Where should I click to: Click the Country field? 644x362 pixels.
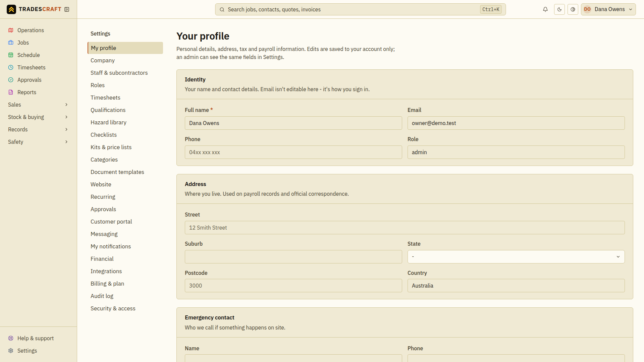[516, 286]
